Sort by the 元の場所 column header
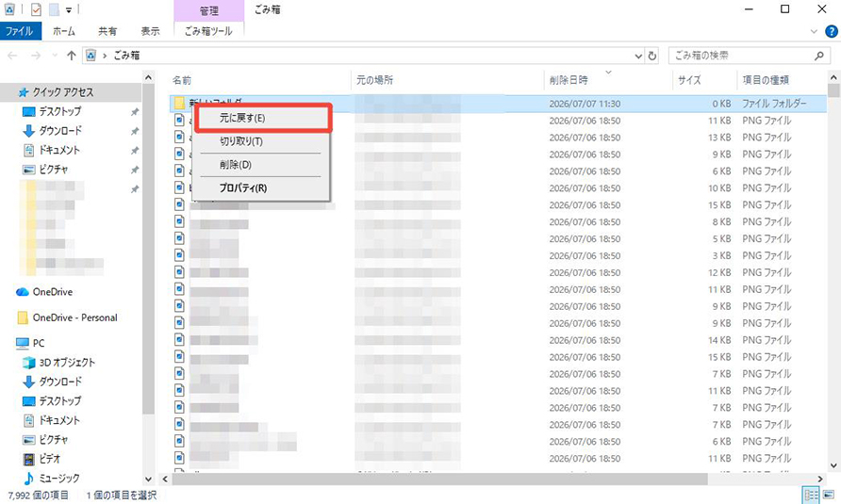 375,80
